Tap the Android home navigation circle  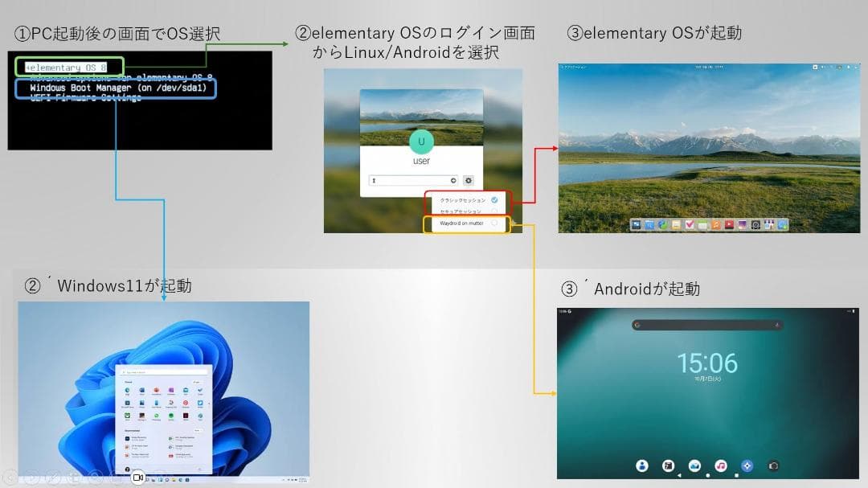[x=707, y=475]
